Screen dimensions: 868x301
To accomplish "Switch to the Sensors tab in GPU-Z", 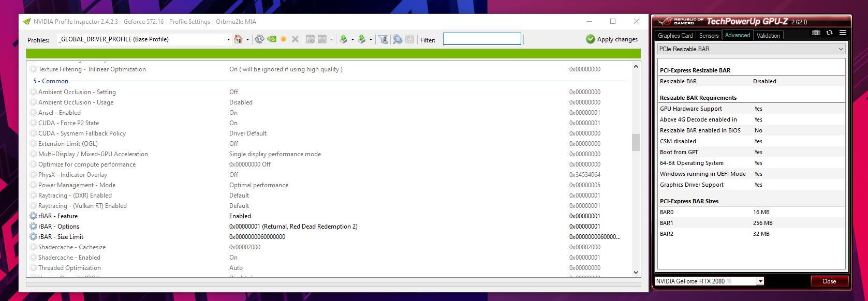I will click(709, 36).
